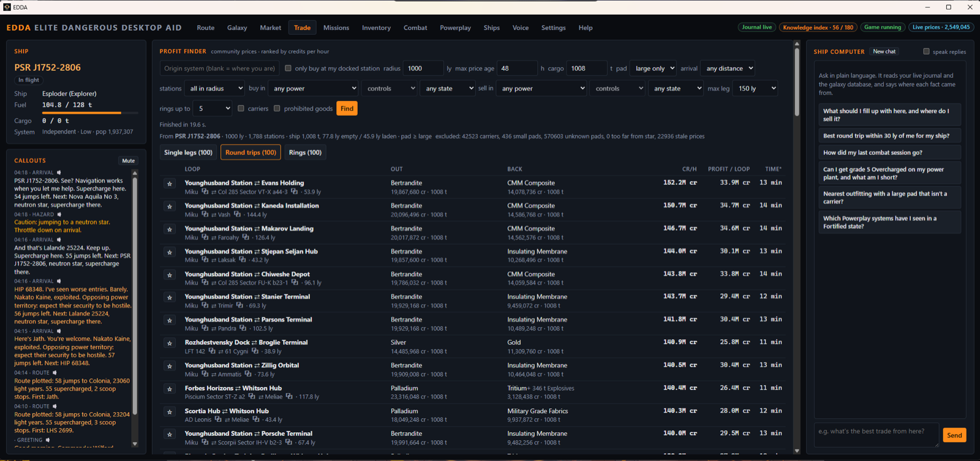Copy the Col 285 Sector VT-X a44-3 name

coord(293,192)
